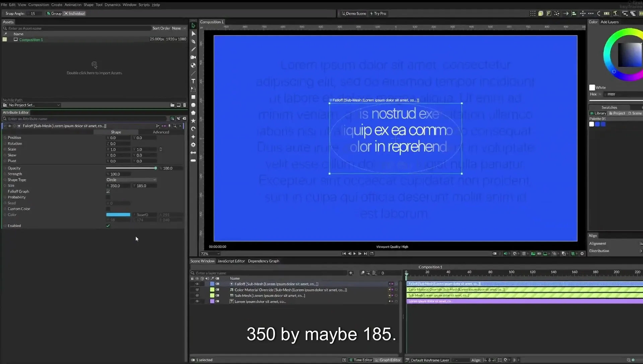Open the Dynamics menu
643x364 pixels.
113,5
